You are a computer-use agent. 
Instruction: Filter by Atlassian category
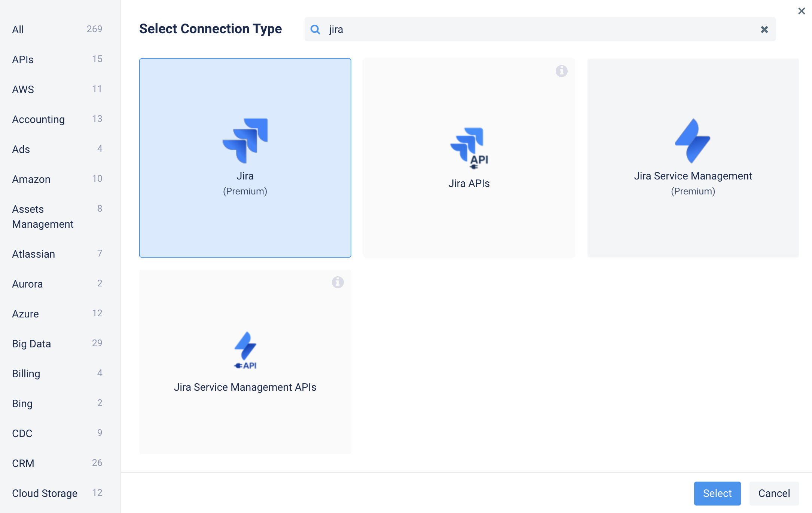click(57, 254)
